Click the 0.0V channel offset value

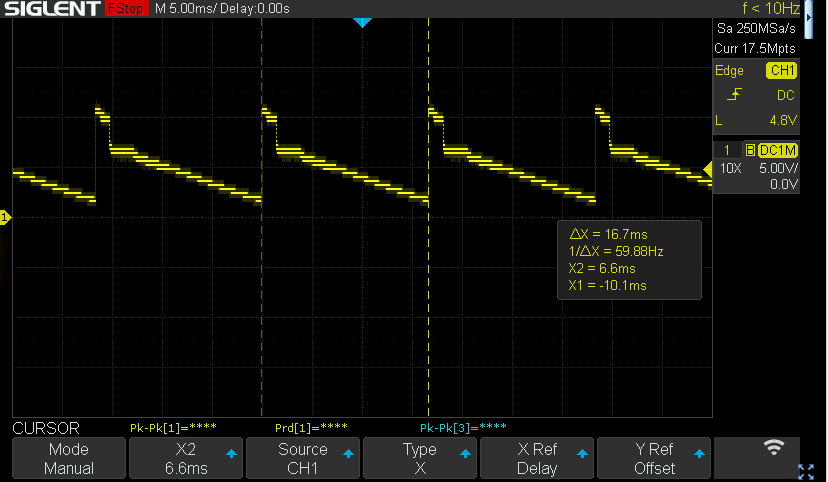(784, 184)
